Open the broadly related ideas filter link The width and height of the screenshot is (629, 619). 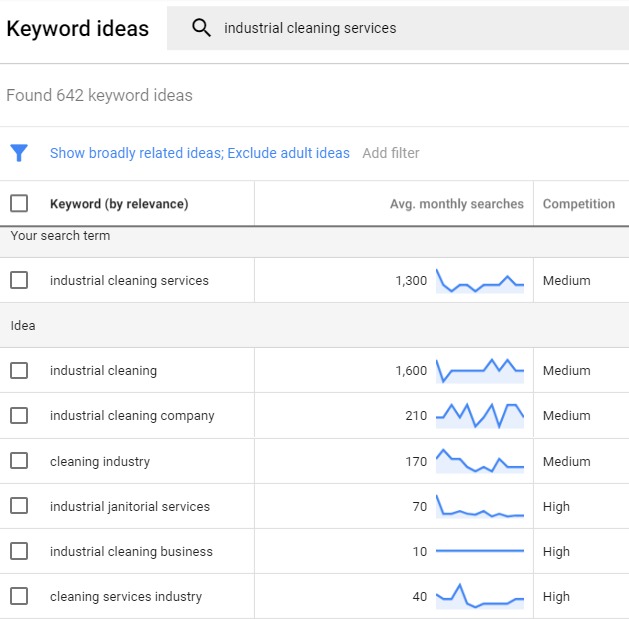tap(200, 153)
